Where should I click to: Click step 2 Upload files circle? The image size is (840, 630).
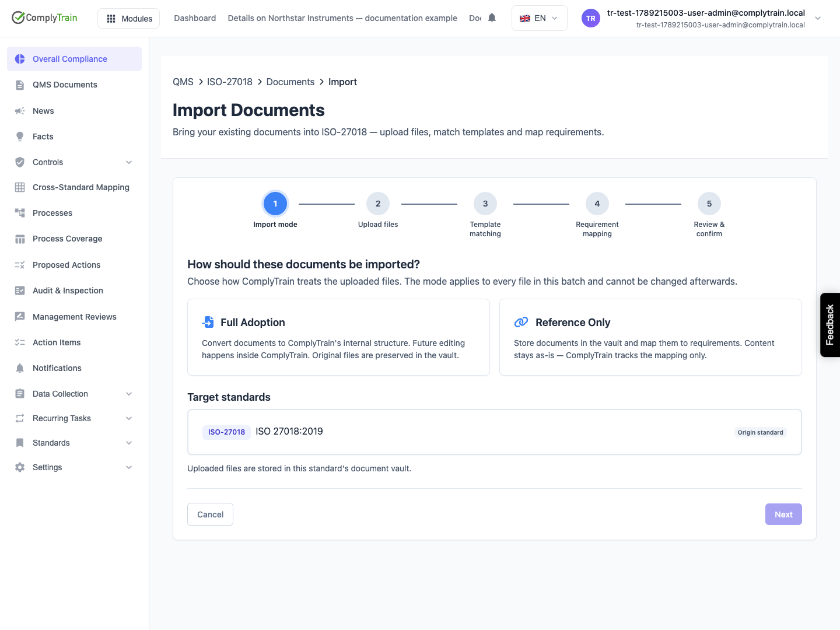coord(378,204)
